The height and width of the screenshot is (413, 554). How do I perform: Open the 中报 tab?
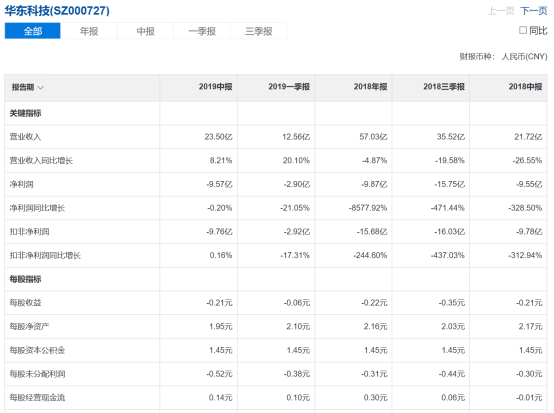[x=145, y=31]
